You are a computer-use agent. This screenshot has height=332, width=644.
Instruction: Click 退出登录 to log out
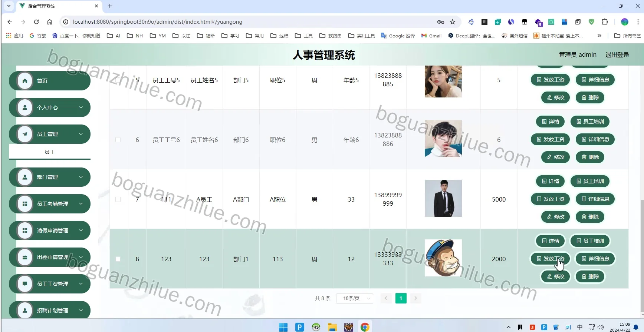(617, 55)
